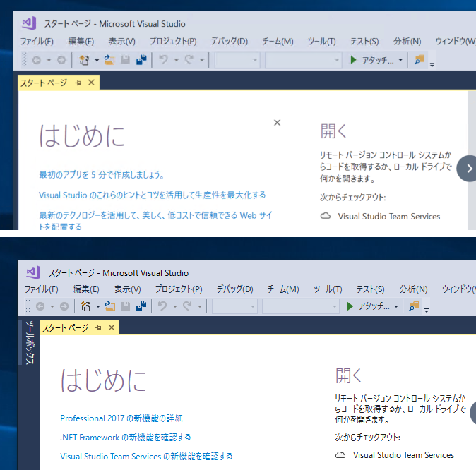Open 分析(N) menu in lower window
This screenshot has height=470, width=476.
(413, 289)
